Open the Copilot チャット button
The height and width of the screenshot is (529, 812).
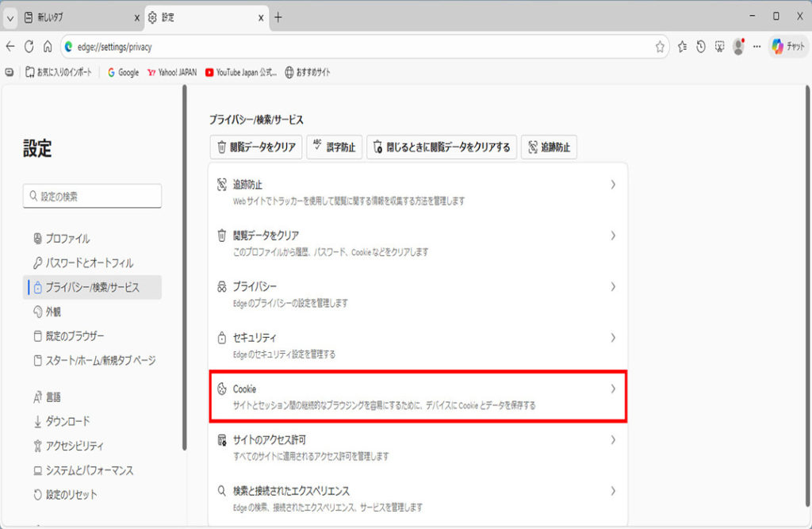(788, 47)
